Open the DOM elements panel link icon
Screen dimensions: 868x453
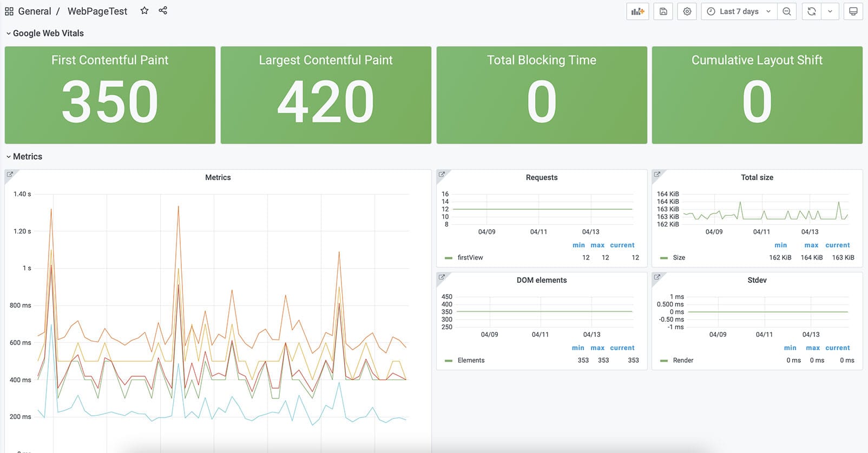pos(442,277)
